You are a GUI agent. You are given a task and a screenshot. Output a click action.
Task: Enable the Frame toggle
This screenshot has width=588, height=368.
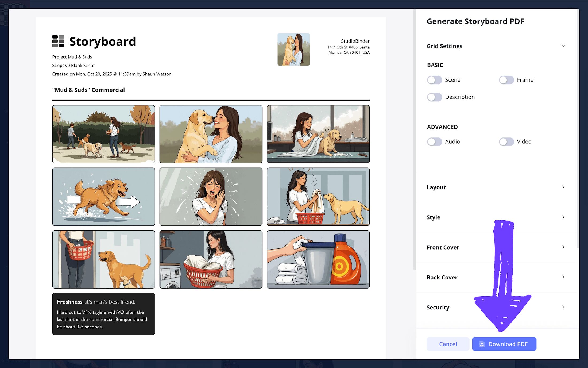tap(506, 80)
